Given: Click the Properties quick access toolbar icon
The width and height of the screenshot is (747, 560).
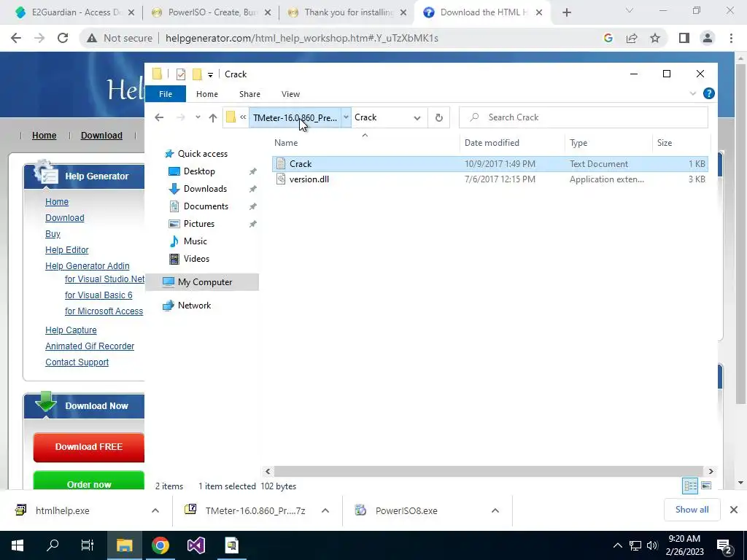Looking at the screenshot, I should (181, 74).
